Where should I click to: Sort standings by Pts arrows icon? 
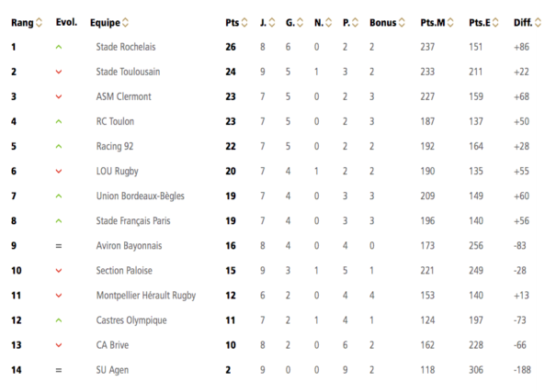tap(244, 23)
